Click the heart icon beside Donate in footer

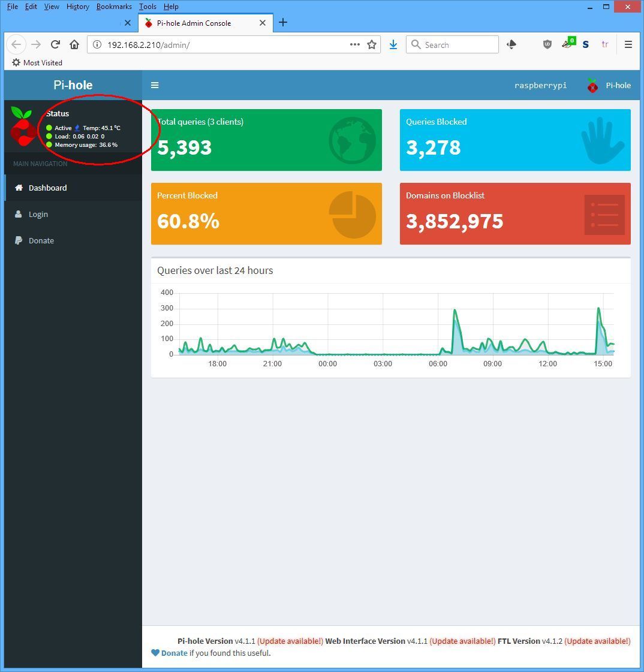(155, 653)
